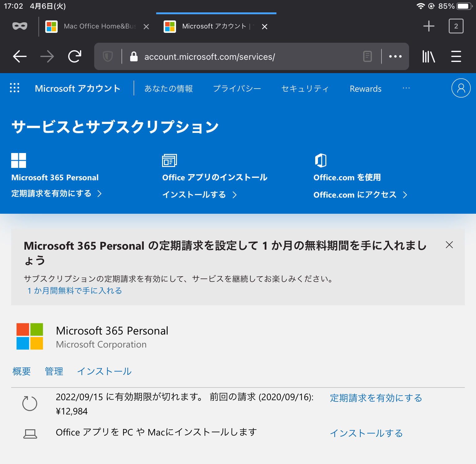Open the account profile avatar icon
This screenshot has height=464, width=476.
tap(461, 88)
